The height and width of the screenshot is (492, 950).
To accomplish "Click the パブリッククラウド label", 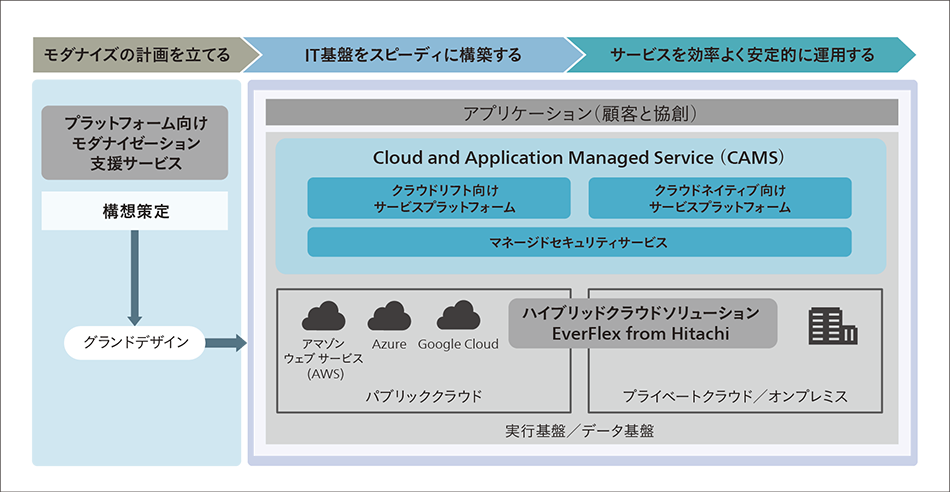I will pos(424,397).
